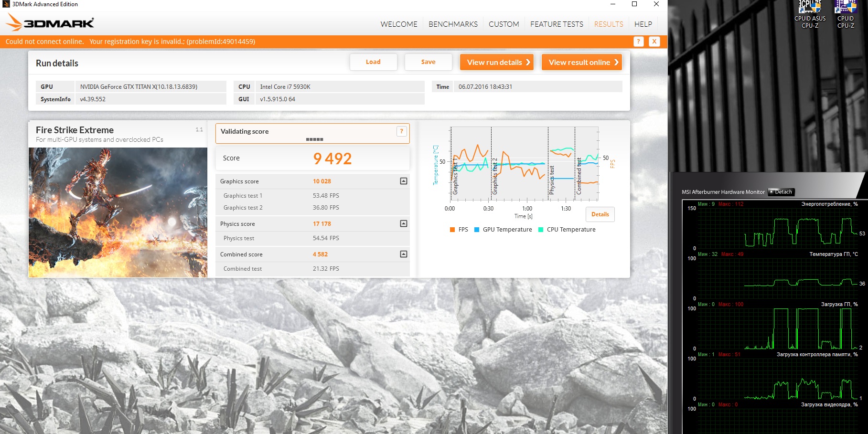
Task: Click the 3DMark title bar app icon
Action: pos(6,4)
